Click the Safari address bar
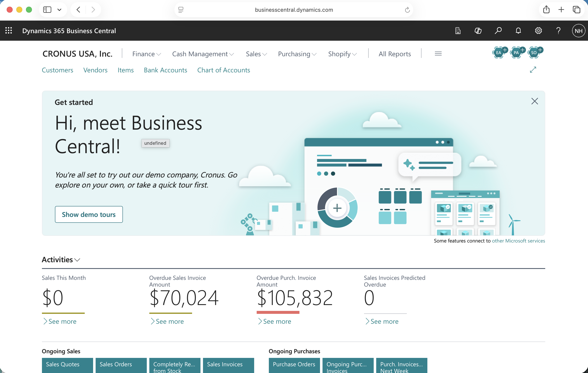 (294, 10)
